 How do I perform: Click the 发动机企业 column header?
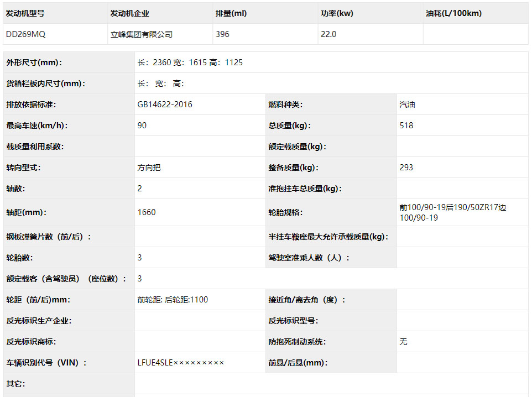point(130,13)
